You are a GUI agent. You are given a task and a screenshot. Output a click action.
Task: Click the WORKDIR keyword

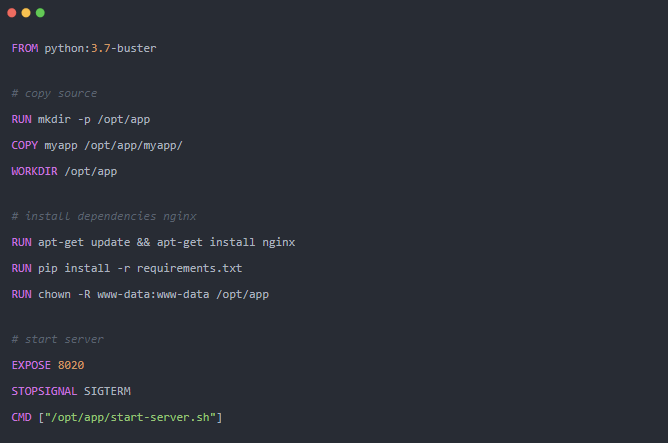(x=34, y=171)
